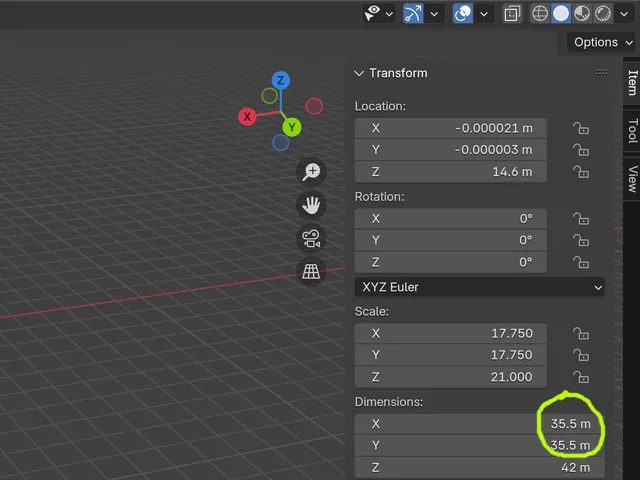Click the X axis on navigation gizmo
Viewport: 640px width, 480px height.
point(247,117)
